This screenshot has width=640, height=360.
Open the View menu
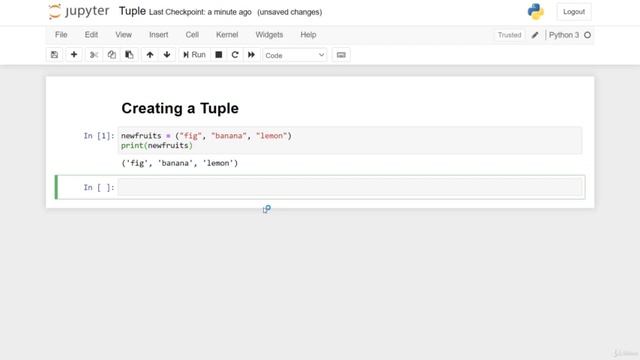(123, 35)
